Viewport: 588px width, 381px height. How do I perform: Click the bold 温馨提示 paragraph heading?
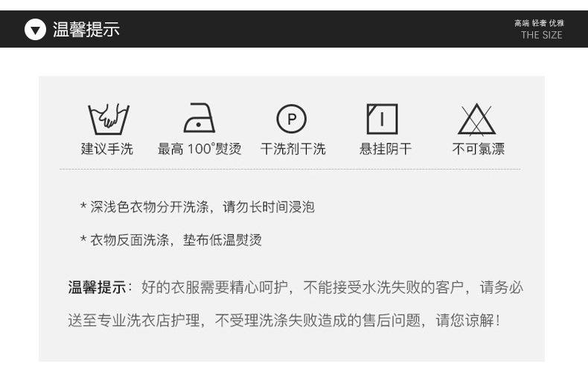point(97,288)
